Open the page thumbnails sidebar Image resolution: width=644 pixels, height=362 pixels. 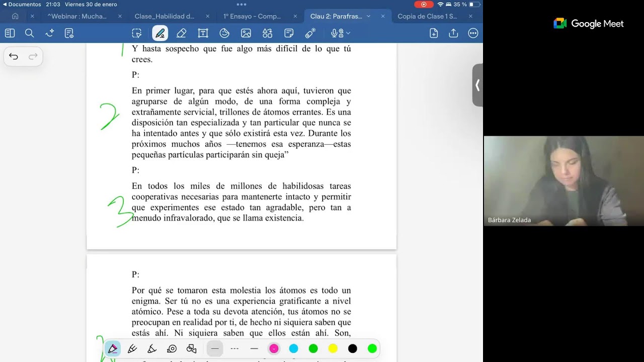pos(10,33)
